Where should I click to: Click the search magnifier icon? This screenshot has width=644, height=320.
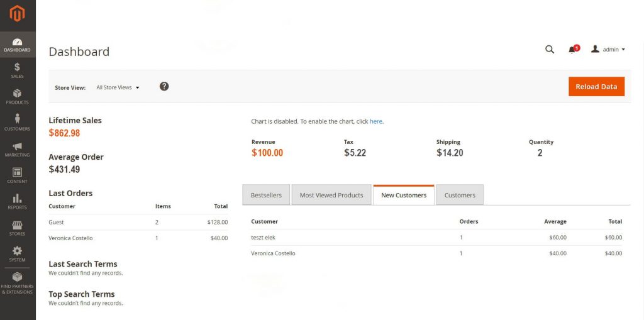pos(550,50)
